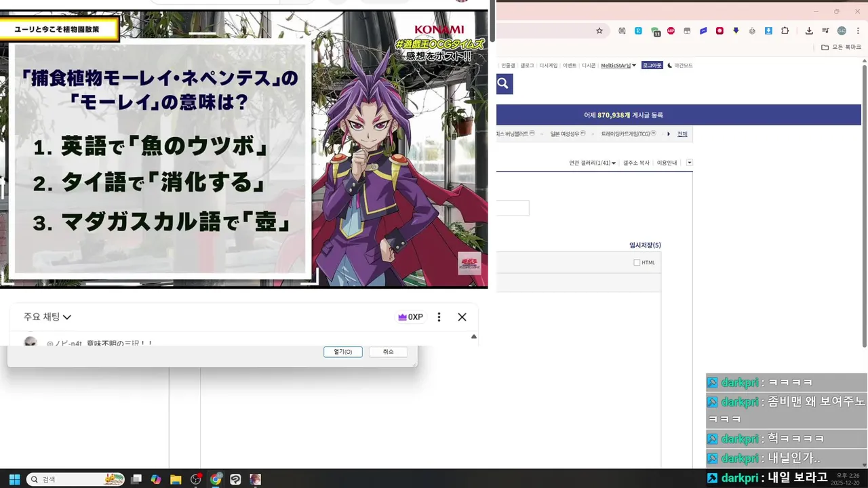Open Chrome downloads tray icon
This screenshot has height=488, width=868.
809,30
